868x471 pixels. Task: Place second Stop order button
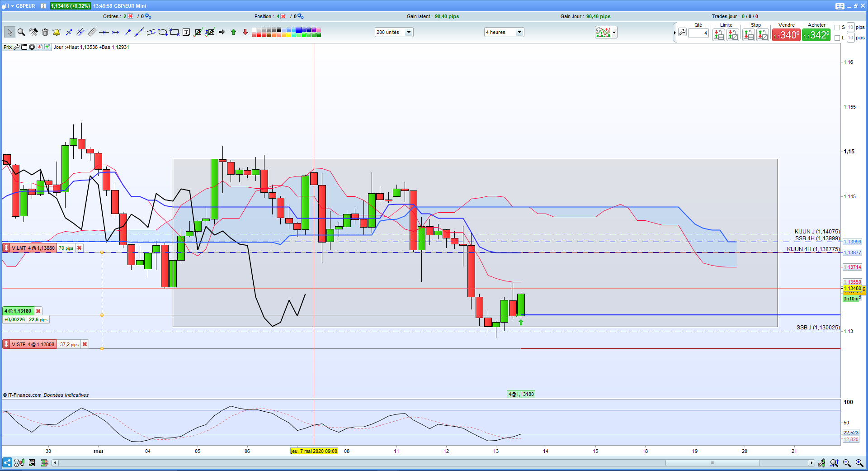[x=763, y=35]
